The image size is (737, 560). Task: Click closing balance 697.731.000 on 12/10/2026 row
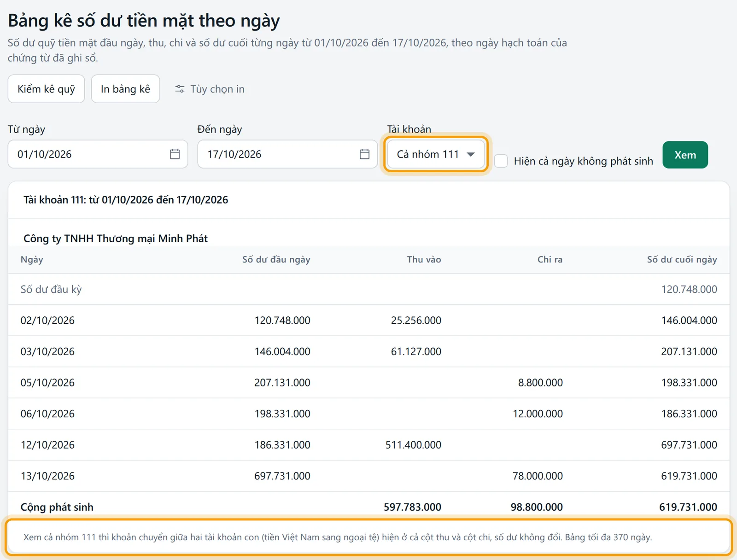pyautogui.click(x=689, y=445)
